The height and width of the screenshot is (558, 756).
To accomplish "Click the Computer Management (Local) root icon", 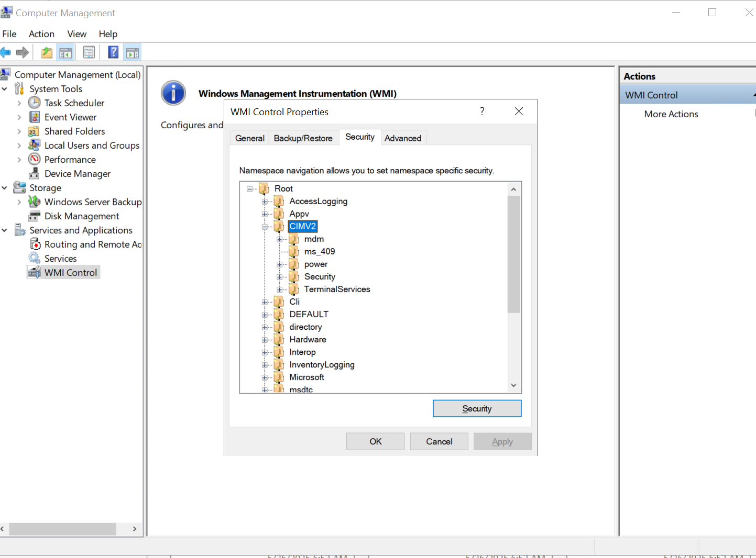I will 6,74.
